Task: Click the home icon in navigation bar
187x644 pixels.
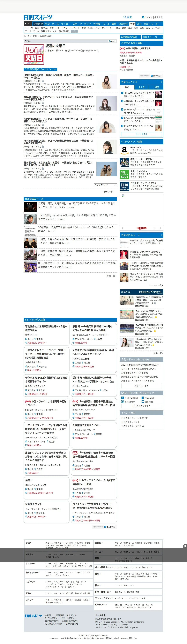Action: pos(28,24)
